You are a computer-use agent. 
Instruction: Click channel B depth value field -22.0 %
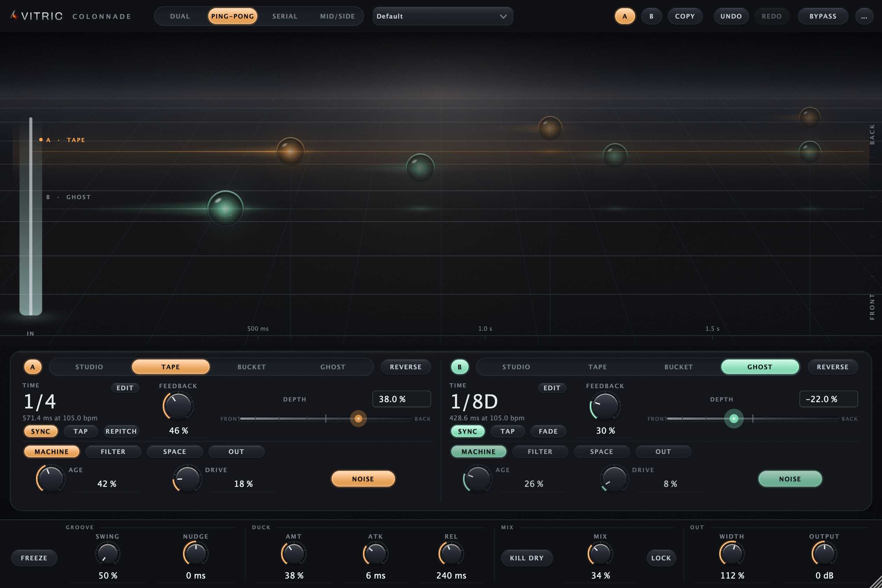828,399
